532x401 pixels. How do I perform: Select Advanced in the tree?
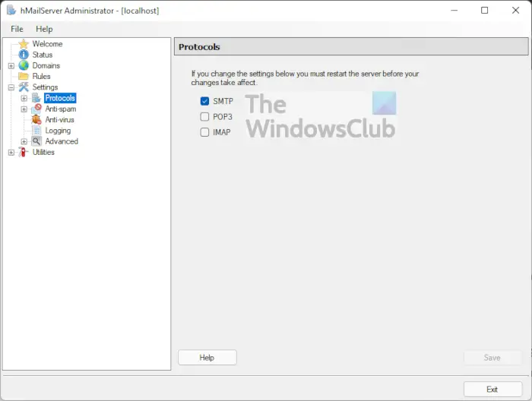click(x=62, y=141)
